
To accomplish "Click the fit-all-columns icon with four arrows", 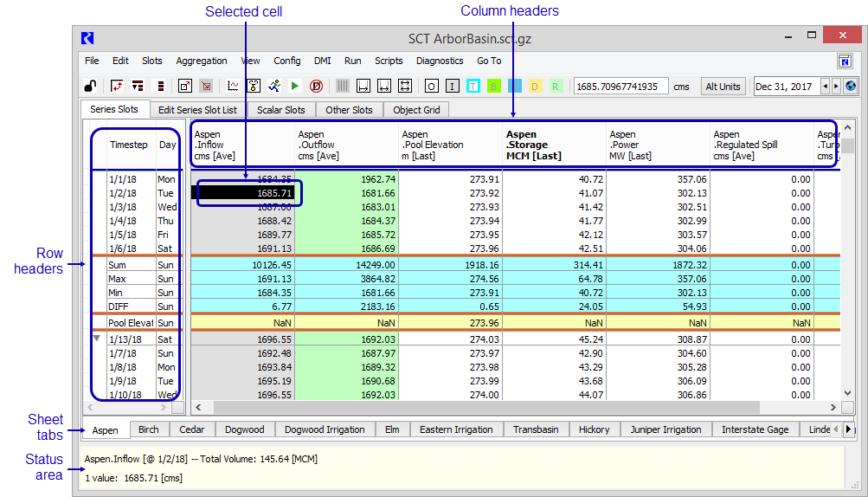I will coord(404,86).
